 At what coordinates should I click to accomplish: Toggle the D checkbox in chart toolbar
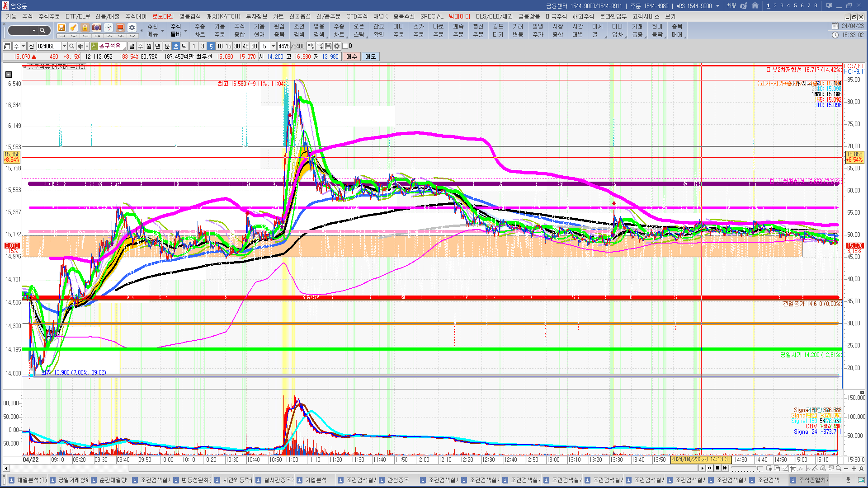pos(345,46)
